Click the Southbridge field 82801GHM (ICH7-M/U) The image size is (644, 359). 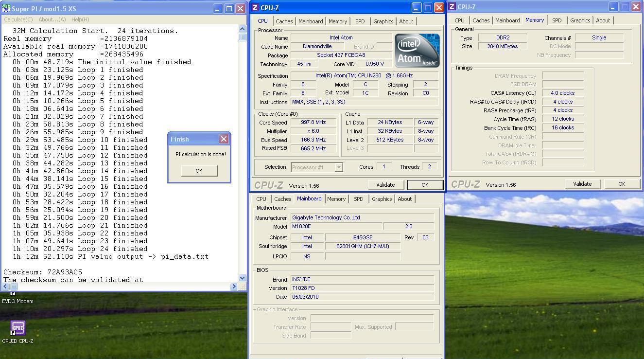point(363,246)
